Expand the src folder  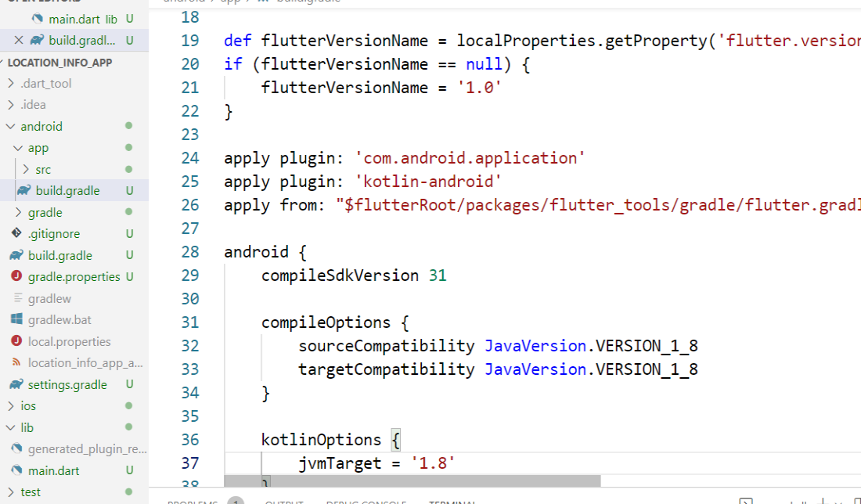26,169
